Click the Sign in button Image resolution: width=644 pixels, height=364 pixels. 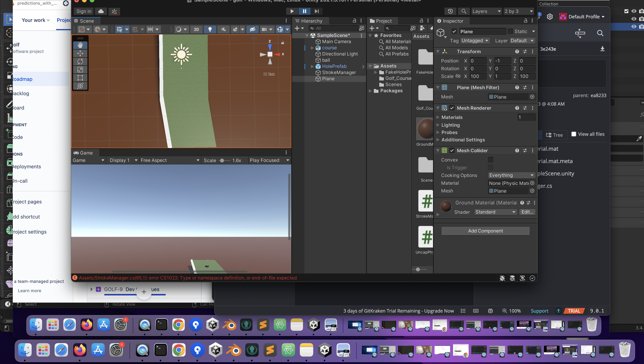[x=84, y=11]
